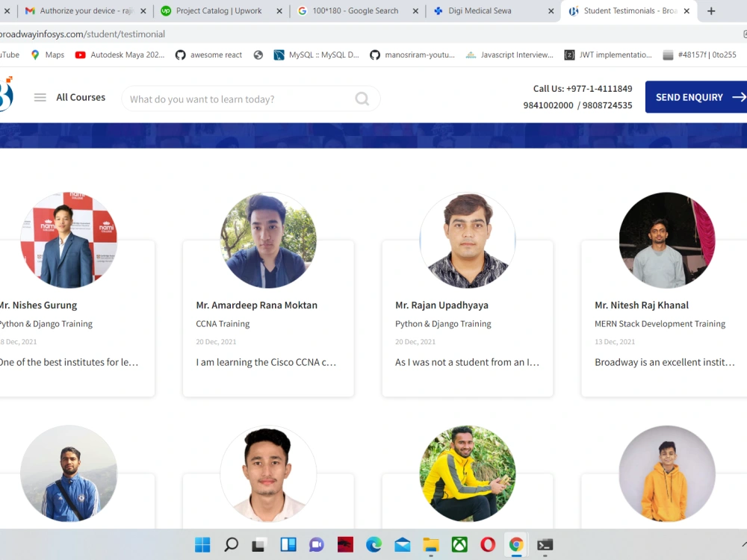Click phone number 9841002000

click(548, 105)
